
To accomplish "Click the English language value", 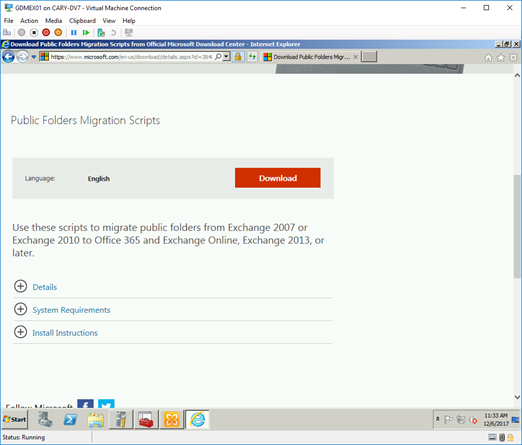I will [x=99, y=179].
